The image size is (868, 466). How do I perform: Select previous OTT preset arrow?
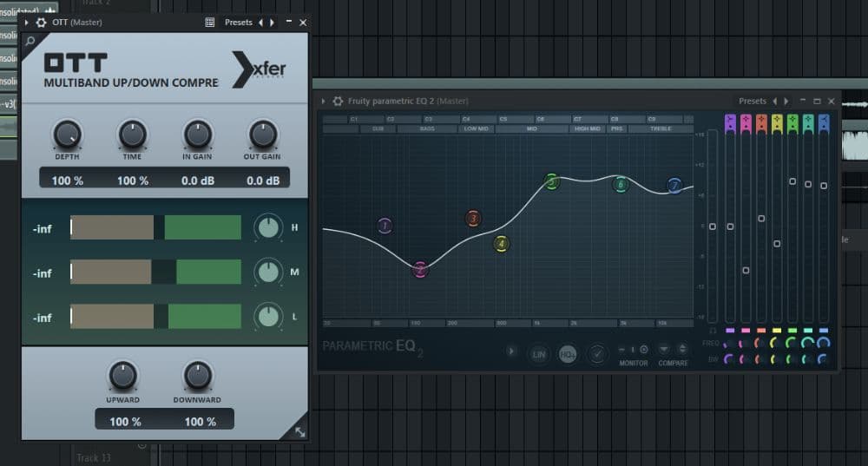click(260, 23)
